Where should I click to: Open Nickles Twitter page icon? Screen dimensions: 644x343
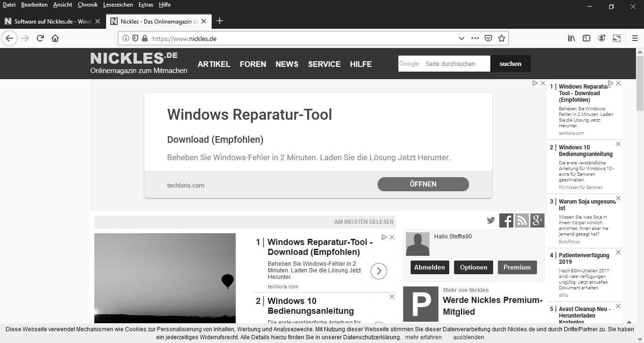pos(491,220)
